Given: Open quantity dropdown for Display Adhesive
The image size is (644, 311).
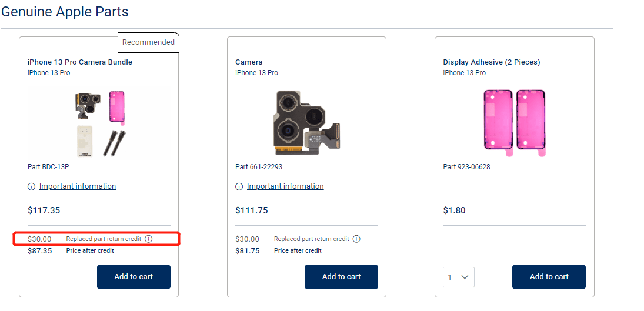Looking at the screenshot, I should 459,277.
